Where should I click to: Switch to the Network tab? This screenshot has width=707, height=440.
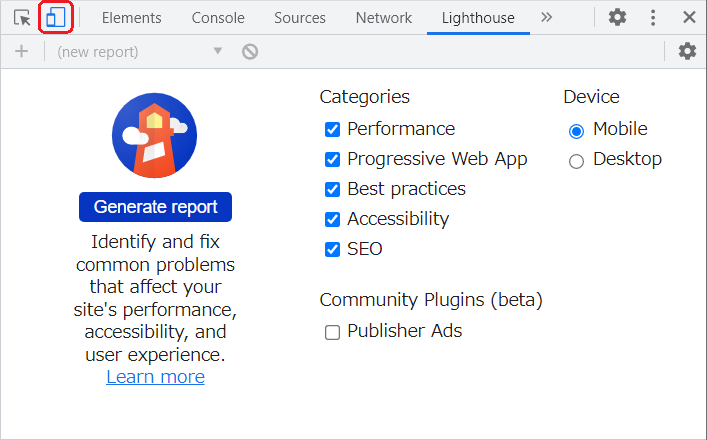383,18
